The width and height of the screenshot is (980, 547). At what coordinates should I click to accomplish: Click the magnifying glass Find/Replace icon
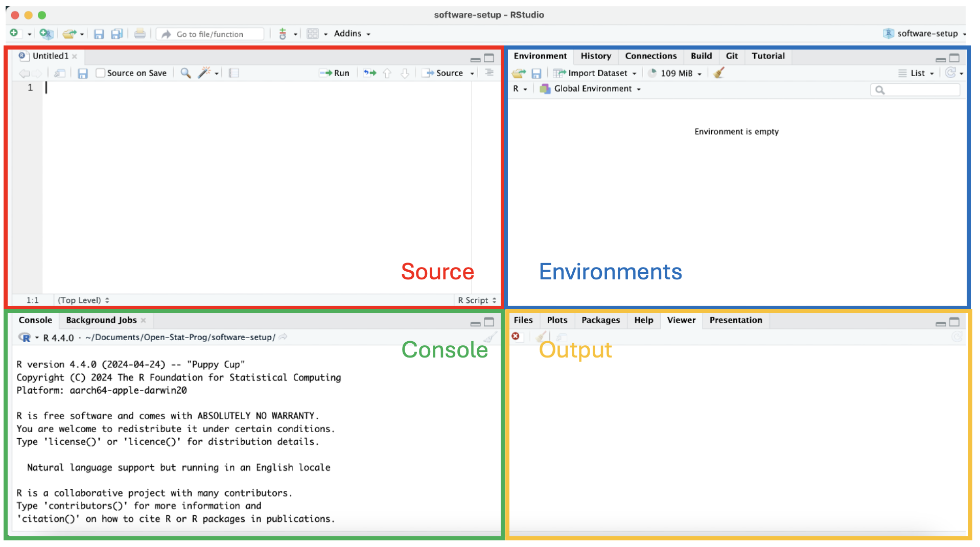[x=185, y=73]
